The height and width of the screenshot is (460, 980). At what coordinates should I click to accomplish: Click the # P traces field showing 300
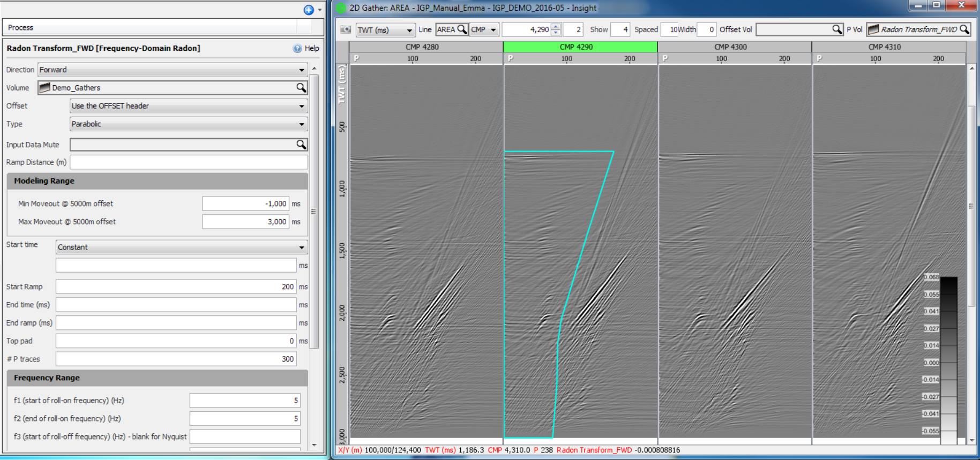tap(176, 359)
